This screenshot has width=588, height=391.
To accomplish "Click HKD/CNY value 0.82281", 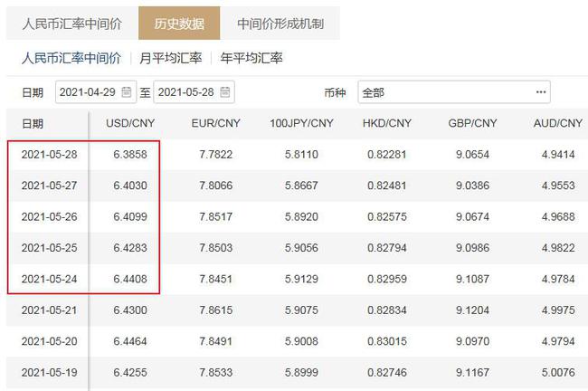I will 387,154.
